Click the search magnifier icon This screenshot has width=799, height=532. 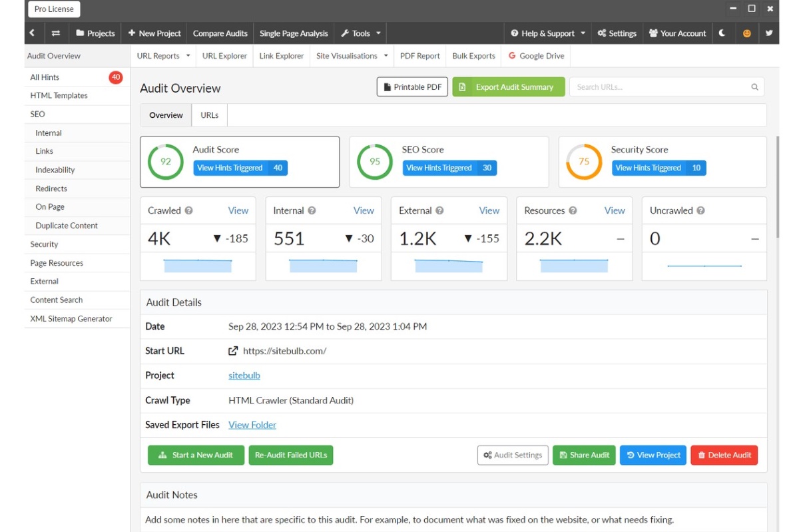(x=754, y=87)
